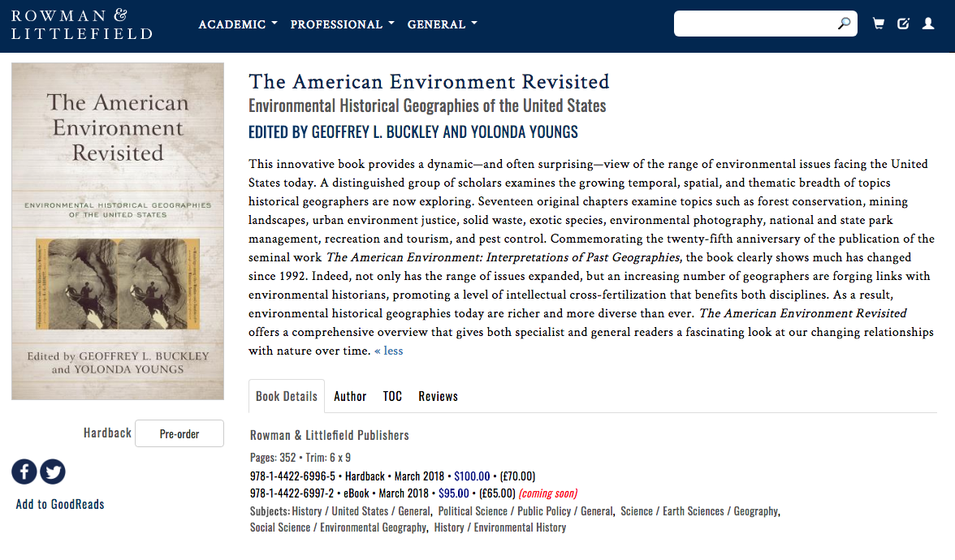Share the book on Facebook
Image resolution: width=955 pixels, height=560 pixels.
point(24,472)
